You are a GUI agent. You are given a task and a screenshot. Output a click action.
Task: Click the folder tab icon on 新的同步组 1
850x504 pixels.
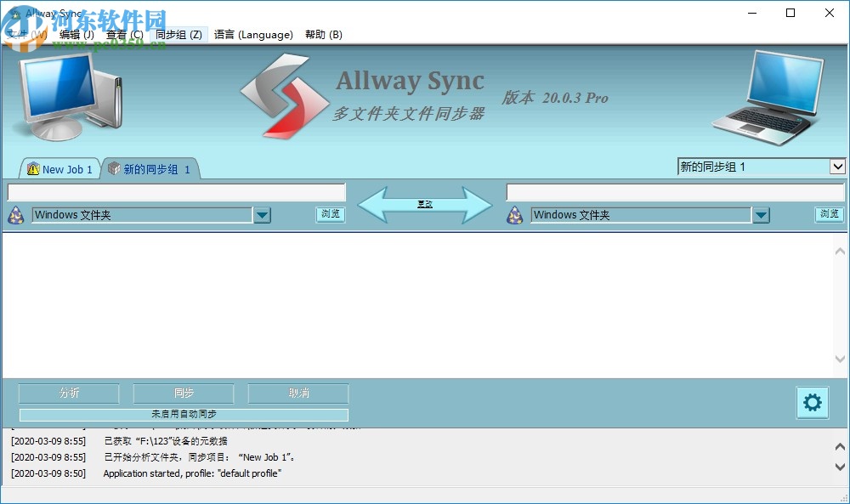[x=115, y=169]
